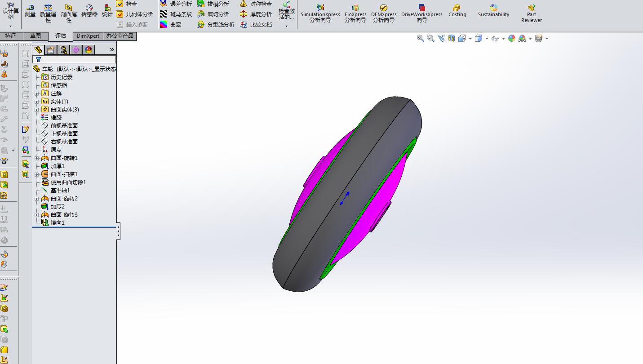
Task: Select 原点 origin item
Action: click(x=52, y=150)
